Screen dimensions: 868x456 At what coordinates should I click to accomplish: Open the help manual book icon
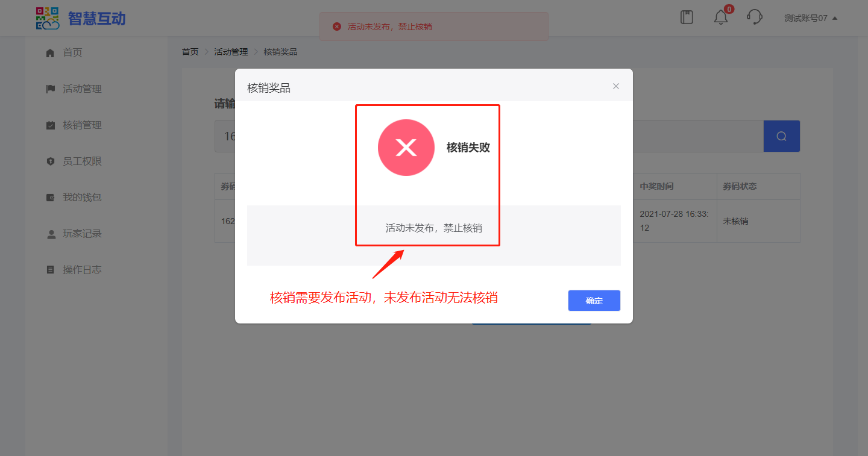[687, 17]
